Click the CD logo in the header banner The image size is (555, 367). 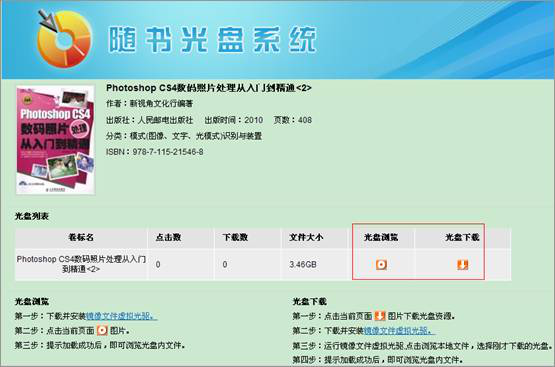pyautogui.click(x=64, y=39)
